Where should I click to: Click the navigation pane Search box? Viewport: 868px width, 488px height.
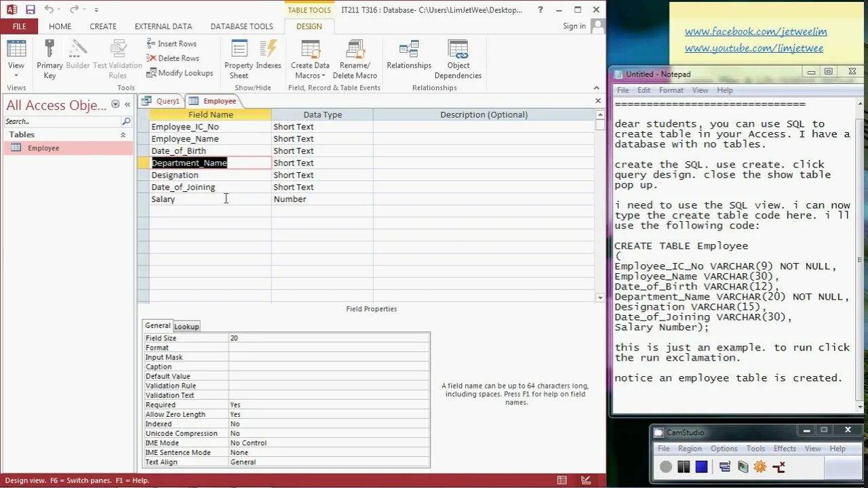click(x=62, y=121)
